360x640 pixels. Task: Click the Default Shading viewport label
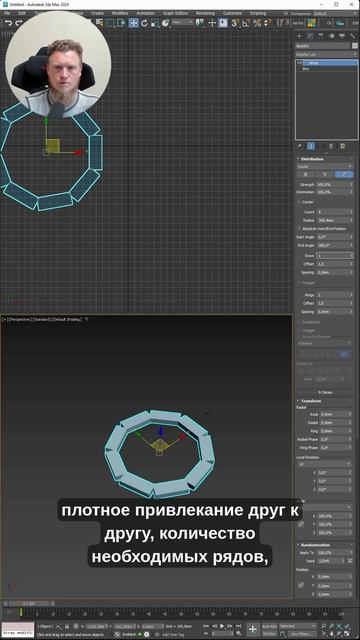[x=67, y=320]
